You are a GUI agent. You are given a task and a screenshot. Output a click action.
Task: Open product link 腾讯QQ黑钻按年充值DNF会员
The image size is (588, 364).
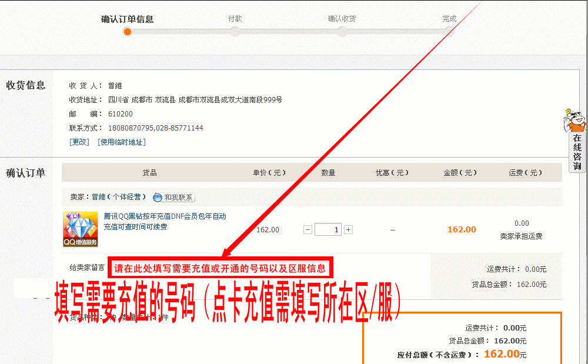pos(165,221)
